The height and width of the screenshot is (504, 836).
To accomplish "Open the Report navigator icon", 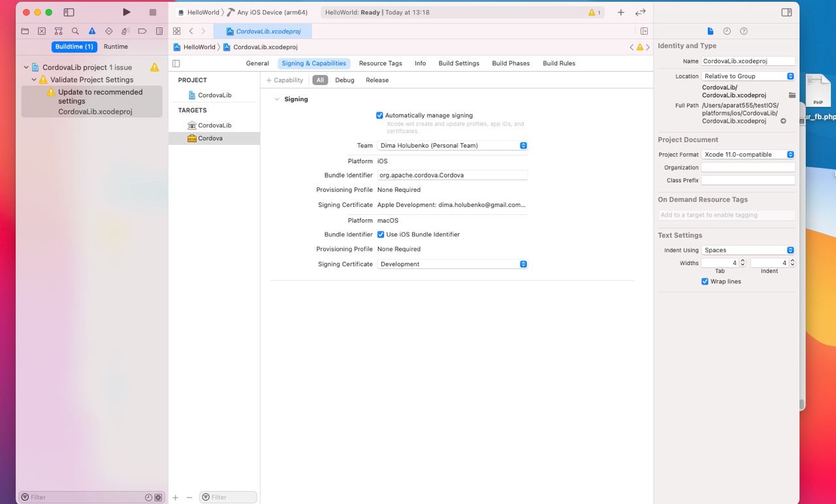I will pos(159,31).
